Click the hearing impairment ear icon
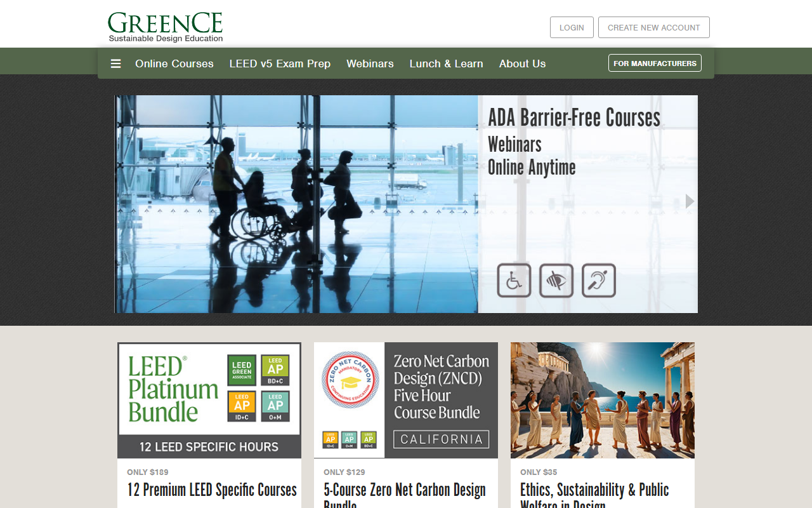Image resolution: width=812 pixels, height=508 pixels. tap(599, 280)
